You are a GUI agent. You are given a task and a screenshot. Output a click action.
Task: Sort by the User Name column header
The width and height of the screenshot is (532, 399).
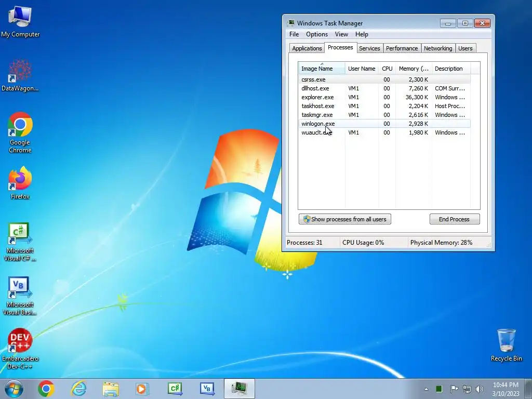tap(362, 68)
